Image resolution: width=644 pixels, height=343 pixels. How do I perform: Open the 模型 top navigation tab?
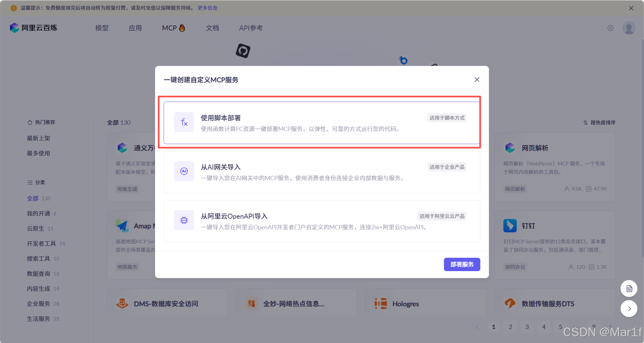(102, 28)
